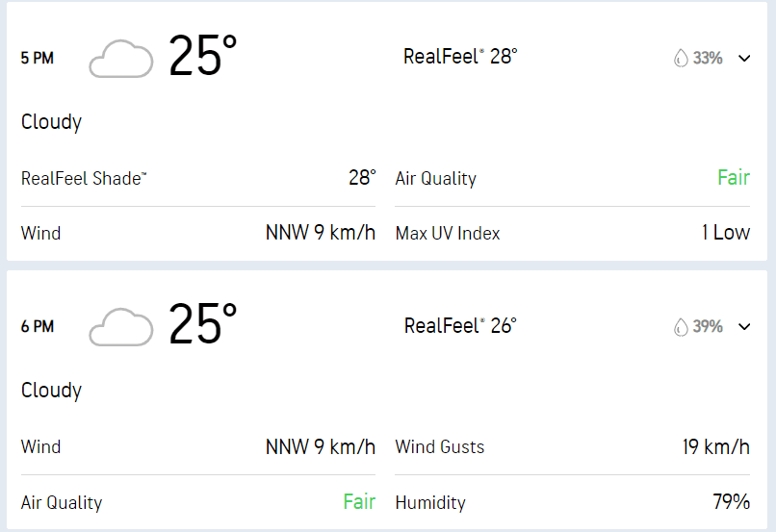Viewport: 776px width, 532px height.
Task: Collapse the 5 PM forecast chevron
Action: coord(744,59)
